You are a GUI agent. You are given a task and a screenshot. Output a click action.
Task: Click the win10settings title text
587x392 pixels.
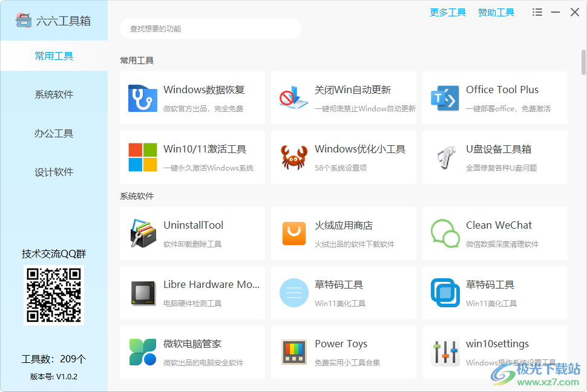(497, 344)
